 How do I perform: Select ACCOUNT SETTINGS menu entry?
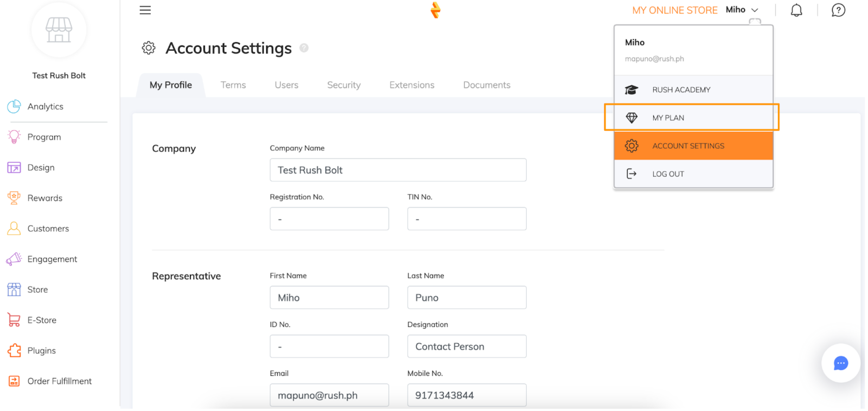693,146
